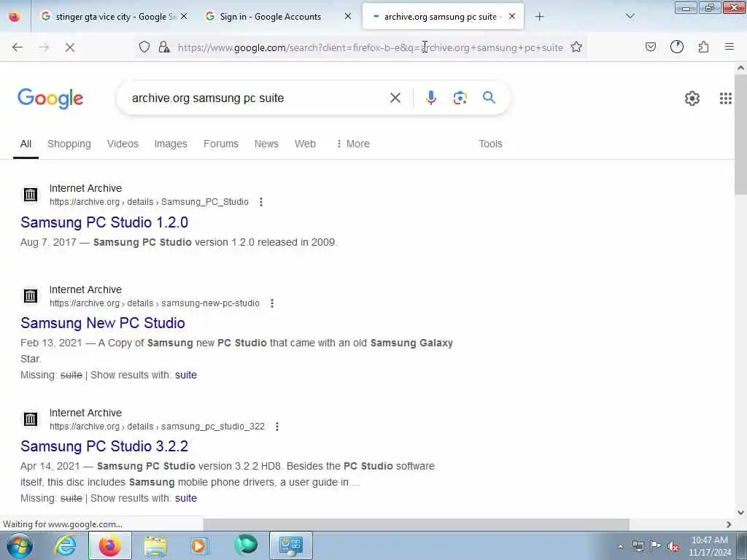This screenshot has height=560, width=747.
Task: Bookmark this page with the star
Action: pos(576,47)
